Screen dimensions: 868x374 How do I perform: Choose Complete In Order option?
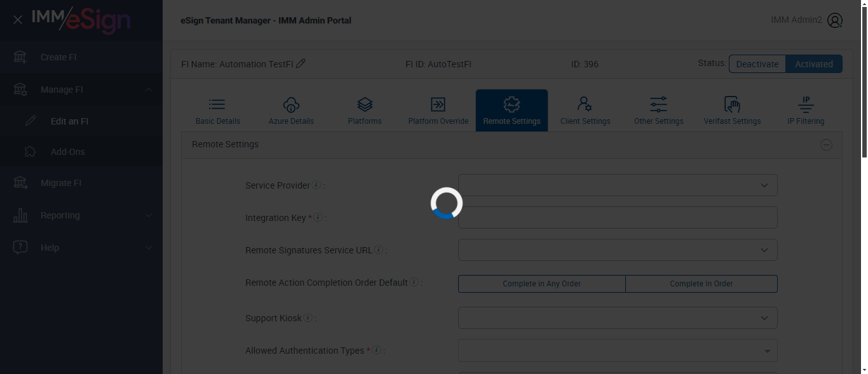pyautogui.click(x=702, y=284)
